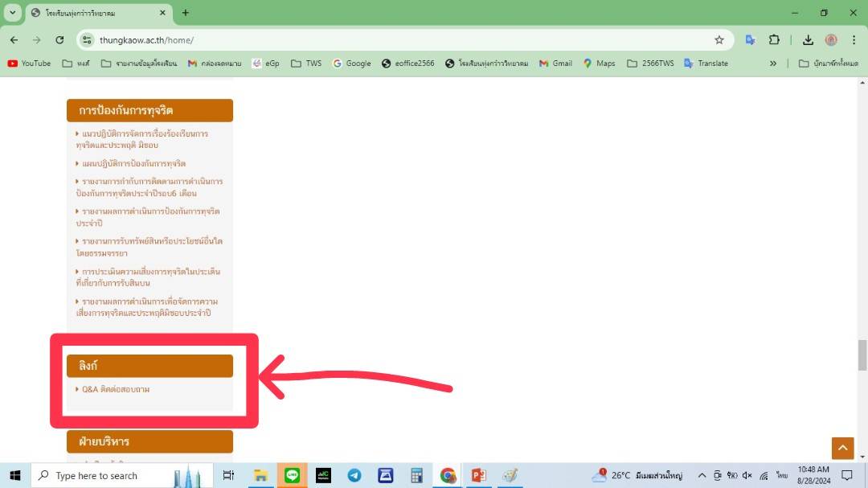The image size is (868, 488).
Task: Open the แผนปฏิบัติการป้องกันการทุจริต link
Action: click(x=133, y=163)
